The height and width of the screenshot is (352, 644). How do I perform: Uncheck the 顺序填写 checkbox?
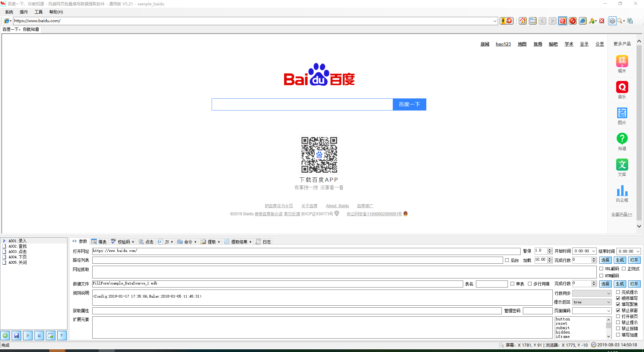coord(618,298)
